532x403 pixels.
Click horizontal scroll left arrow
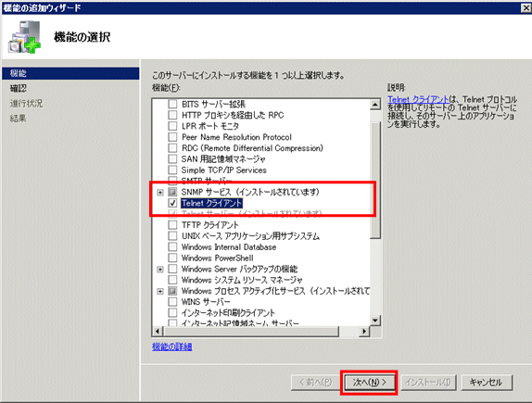tap(157, 331)
